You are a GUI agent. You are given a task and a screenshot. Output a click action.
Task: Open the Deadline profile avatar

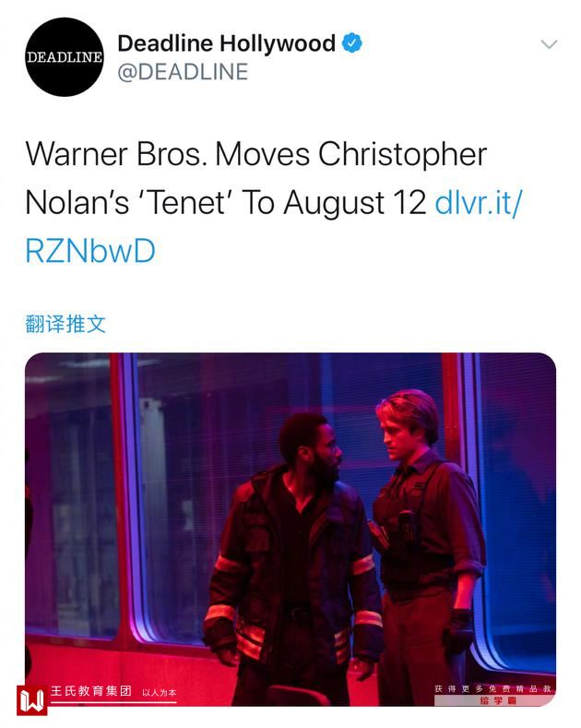point(64,57)
